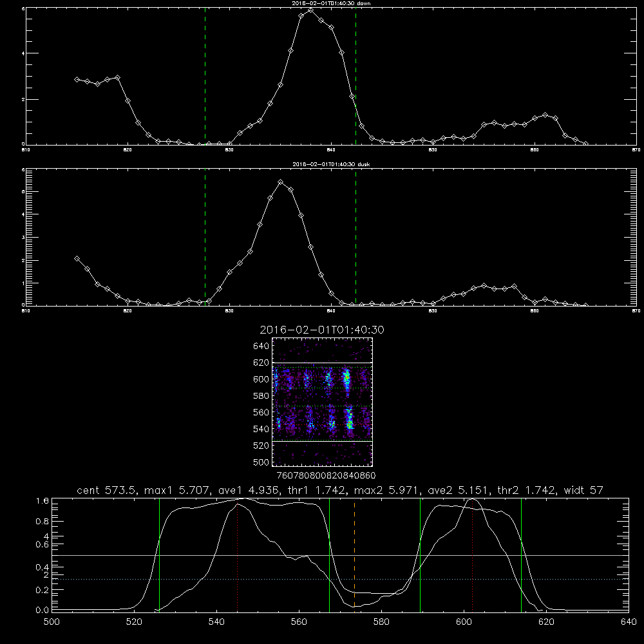This screenshot has height=644, width=644.
Task: Click the first diamond data point of dusk curve
Action: (x=77, y=258)
